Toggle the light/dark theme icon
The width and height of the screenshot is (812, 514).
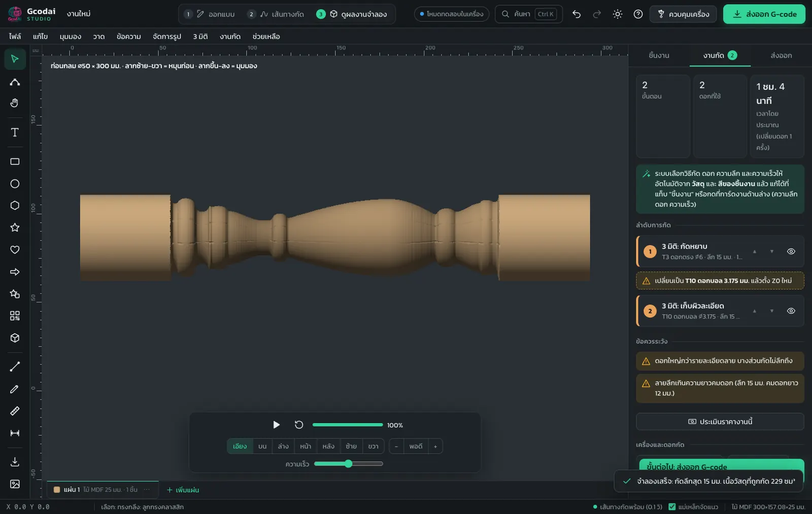tap(617, 14)
